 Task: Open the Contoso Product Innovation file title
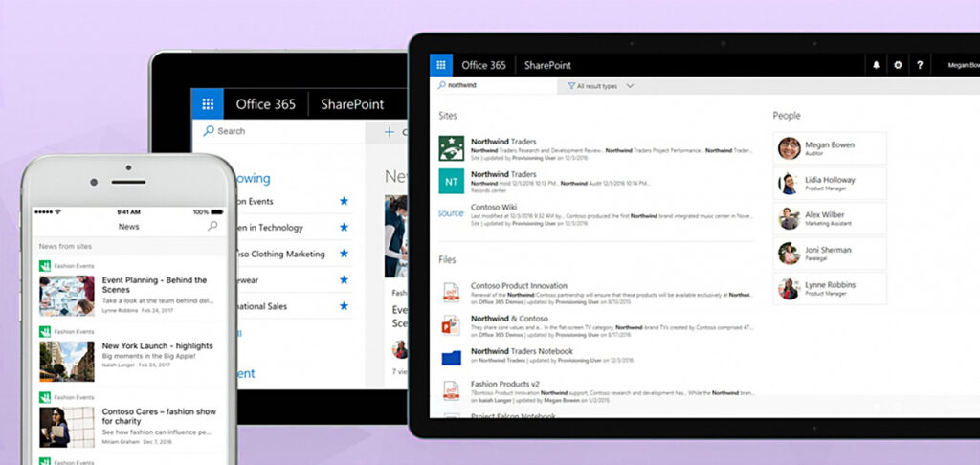coord(519,286)
